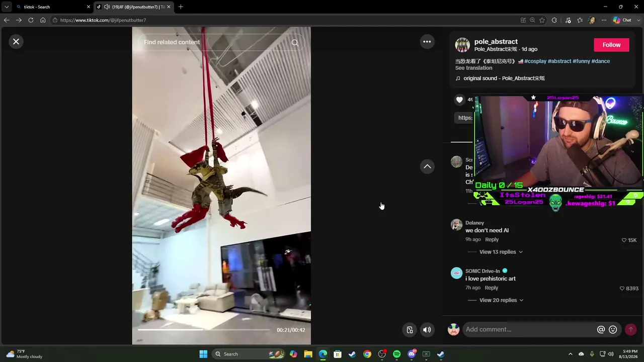The width and height of the screenshot is (644, 362).
Task: Mute the TikTok video sound
Action: [x=427, y=330]
